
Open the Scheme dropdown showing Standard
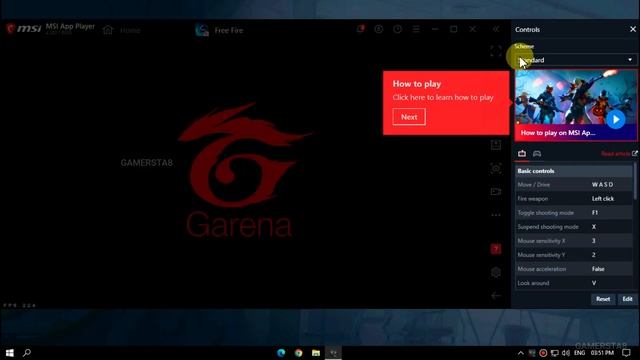pyautogui.click(x=575, y=60)
